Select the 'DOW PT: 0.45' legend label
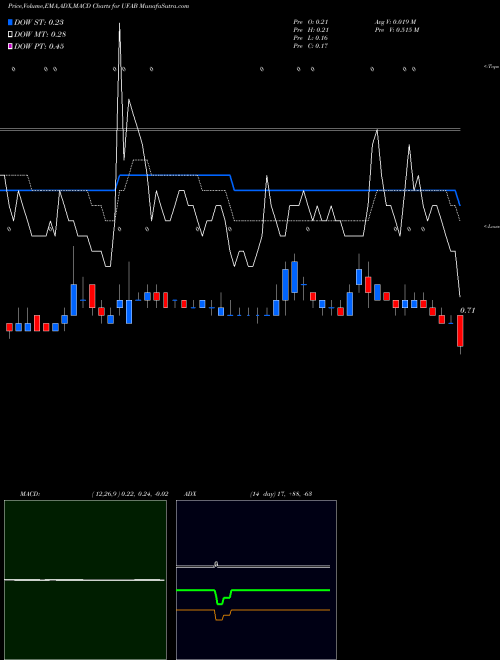The height and width of the screenshot is (660, 500). point(39,46)
